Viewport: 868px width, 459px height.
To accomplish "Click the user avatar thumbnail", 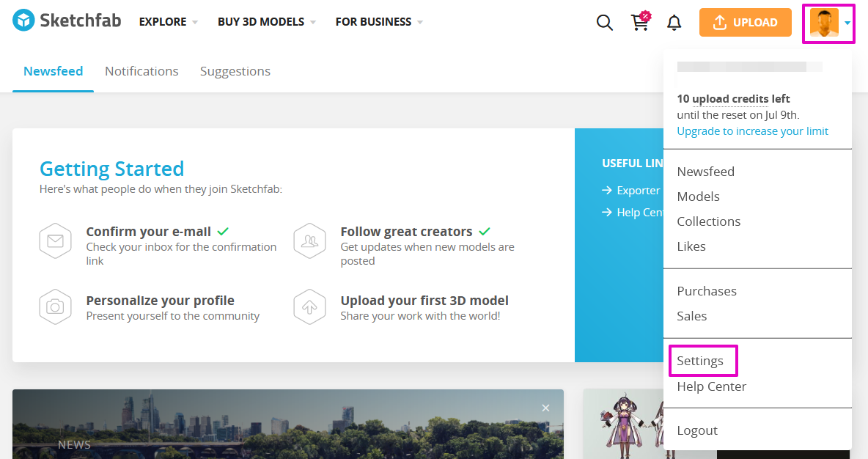I will [x=824, y=22].
